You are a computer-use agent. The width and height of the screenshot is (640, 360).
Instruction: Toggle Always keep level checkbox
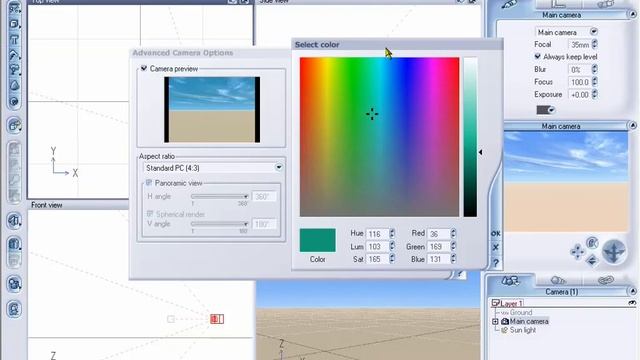click(x=538, y=56)
